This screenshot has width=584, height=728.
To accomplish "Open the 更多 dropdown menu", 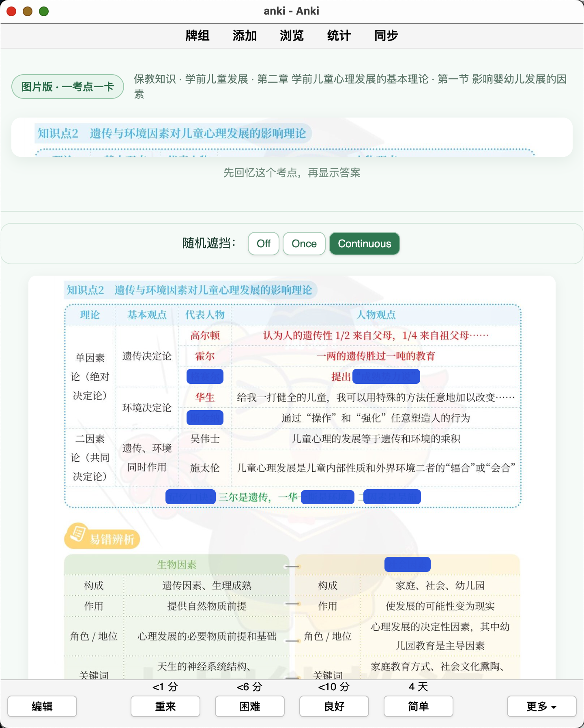I will pos(541,707).
